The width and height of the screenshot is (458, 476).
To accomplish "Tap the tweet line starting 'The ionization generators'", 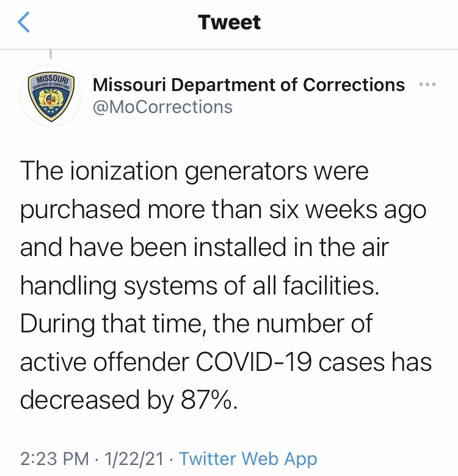I will [194, 172].
